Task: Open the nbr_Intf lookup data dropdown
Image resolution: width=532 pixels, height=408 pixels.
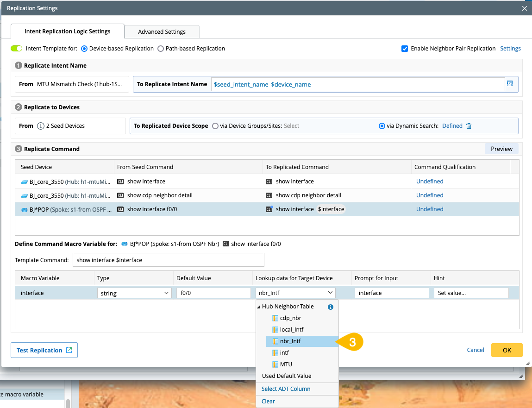Action: (x=295, y=293)
